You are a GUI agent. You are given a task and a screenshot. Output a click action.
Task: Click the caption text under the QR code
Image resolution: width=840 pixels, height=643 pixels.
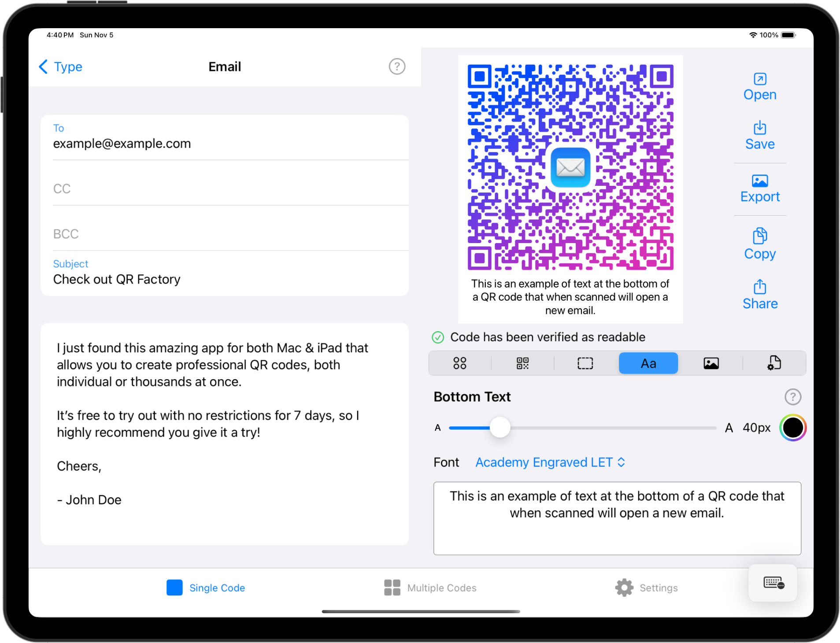pos(570,297)
